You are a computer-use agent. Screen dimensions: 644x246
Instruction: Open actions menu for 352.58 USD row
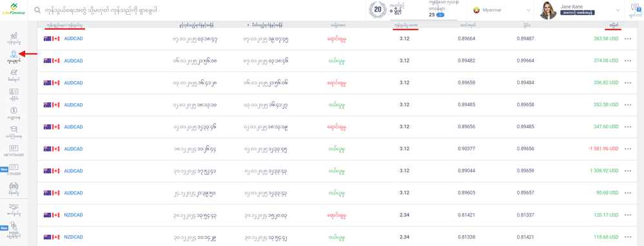(x=628, y=105)
